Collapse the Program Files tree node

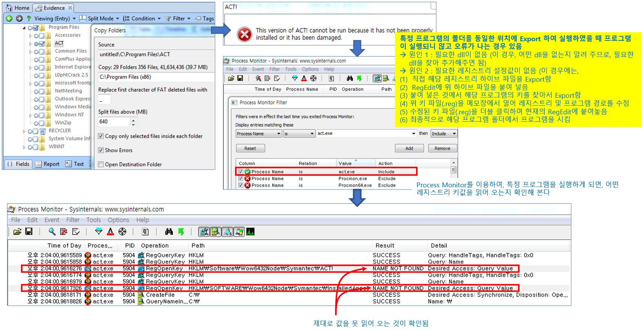pos(24,28)
